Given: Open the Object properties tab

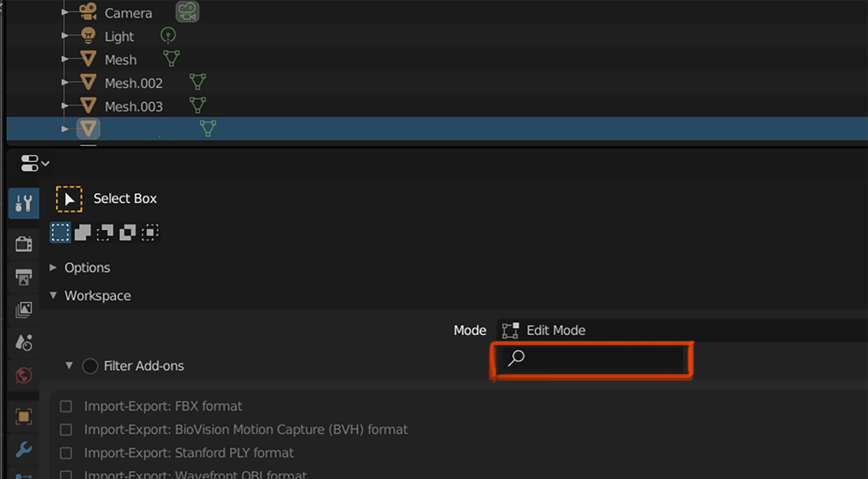Looking at the screenshot, I should pos(24,416).
